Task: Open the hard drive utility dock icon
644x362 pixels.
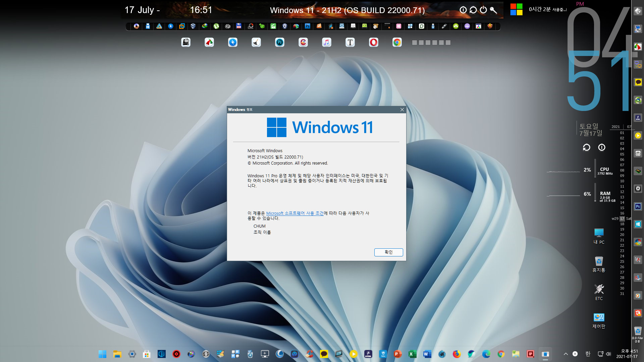Action: [186, 42]
